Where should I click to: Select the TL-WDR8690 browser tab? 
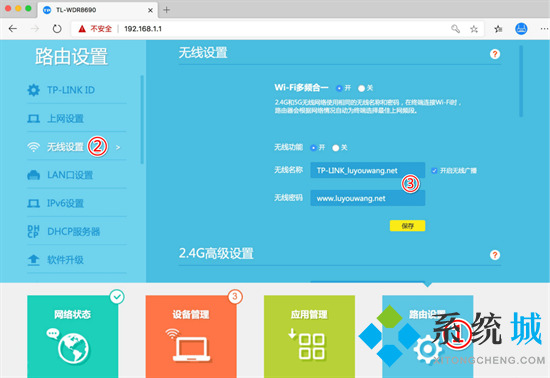click(98, 10)
